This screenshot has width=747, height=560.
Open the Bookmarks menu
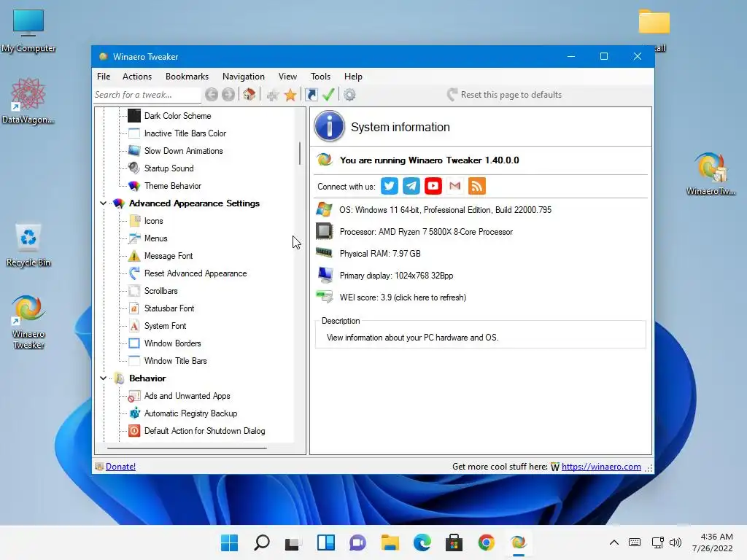pos(187,76)
